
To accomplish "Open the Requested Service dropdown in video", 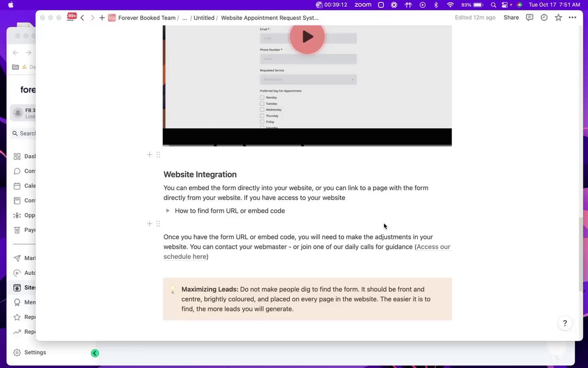I will [308, 79].
